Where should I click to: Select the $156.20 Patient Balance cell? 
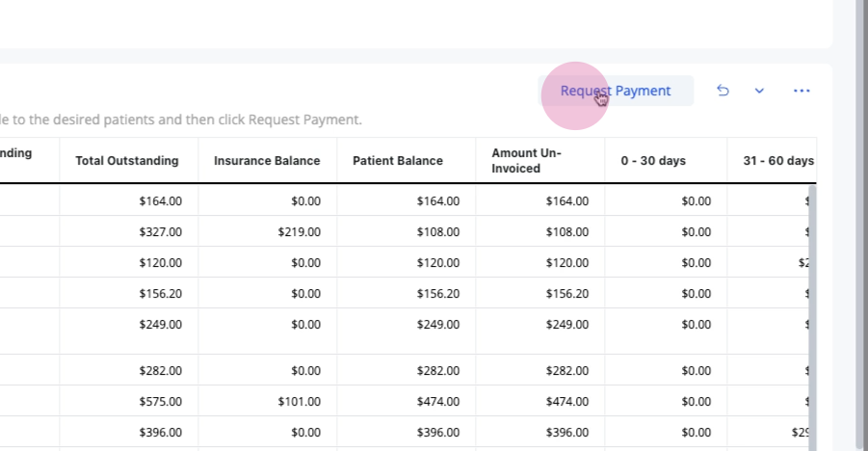(407, 294)
